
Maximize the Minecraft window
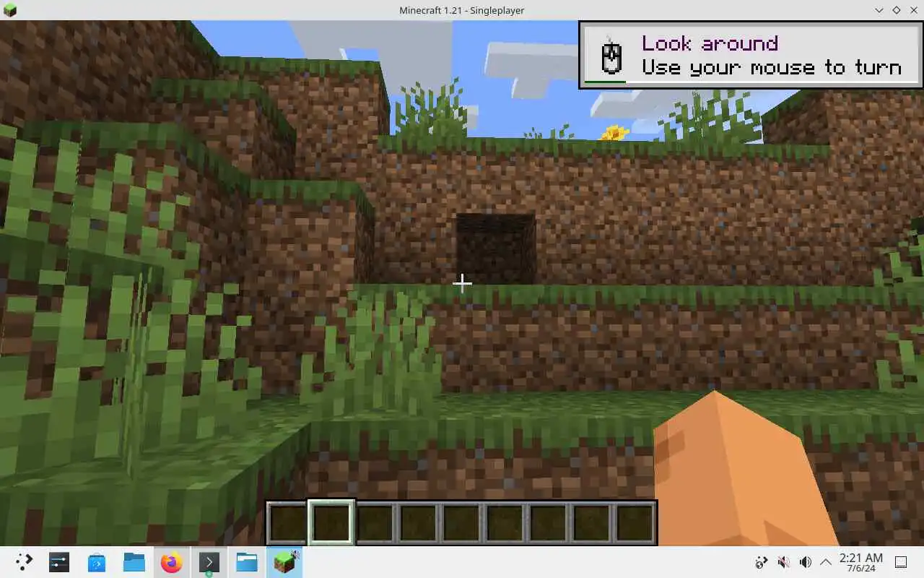pos(896,10)
